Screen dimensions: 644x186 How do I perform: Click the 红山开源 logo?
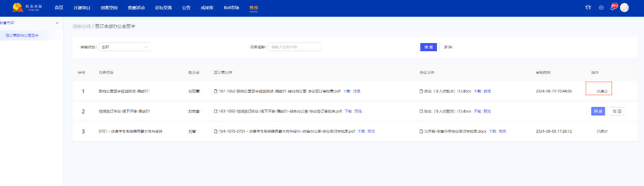click(27, 8)
